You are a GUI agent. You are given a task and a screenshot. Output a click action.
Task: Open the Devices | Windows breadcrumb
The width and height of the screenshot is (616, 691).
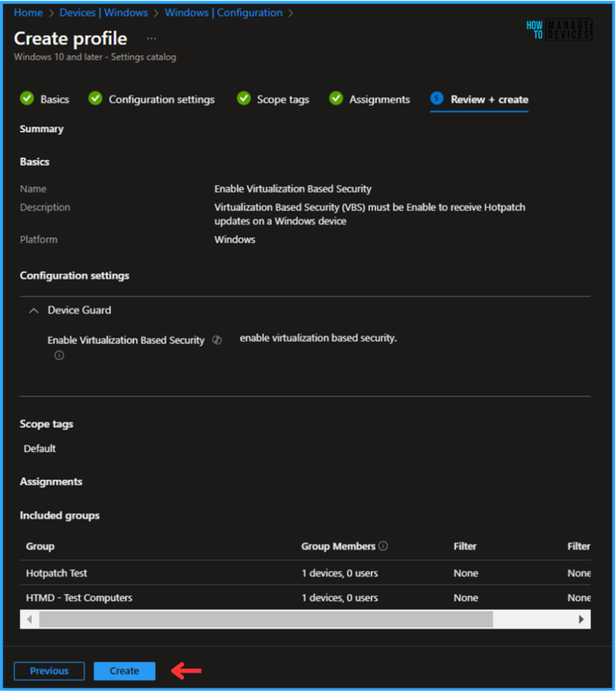tap(103, 13)
